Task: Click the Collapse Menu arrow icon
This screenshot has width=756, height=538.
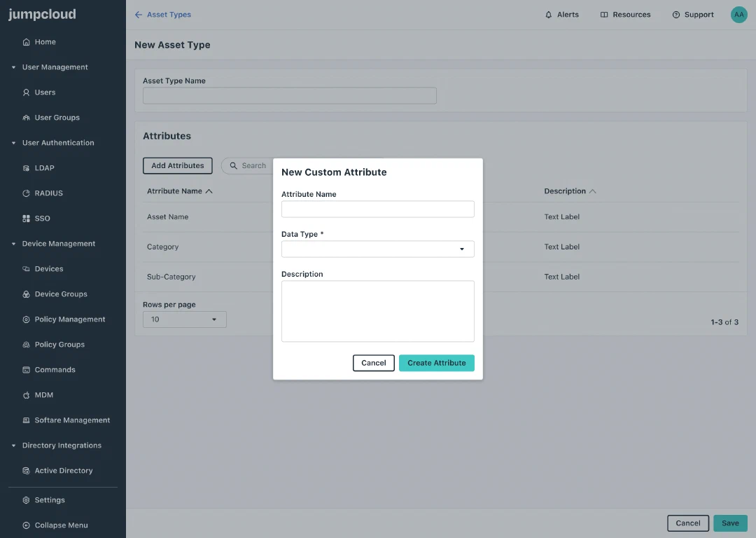Action: (26, 525)
